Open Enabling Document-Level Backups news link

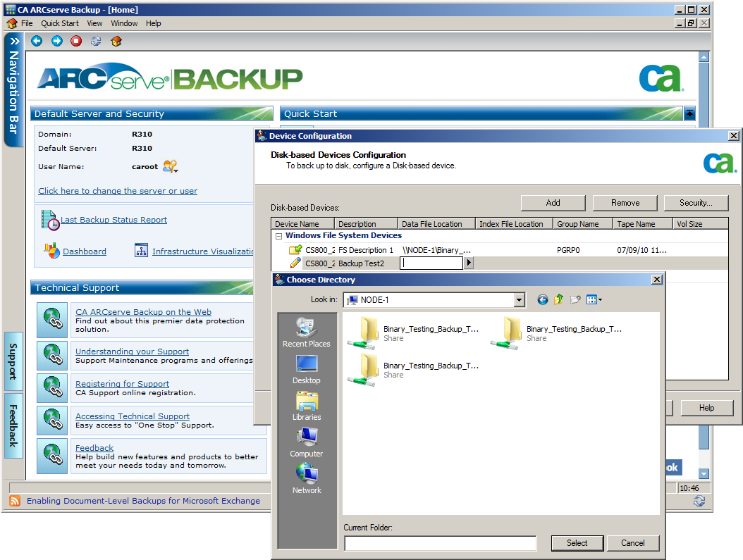(143, 501)
